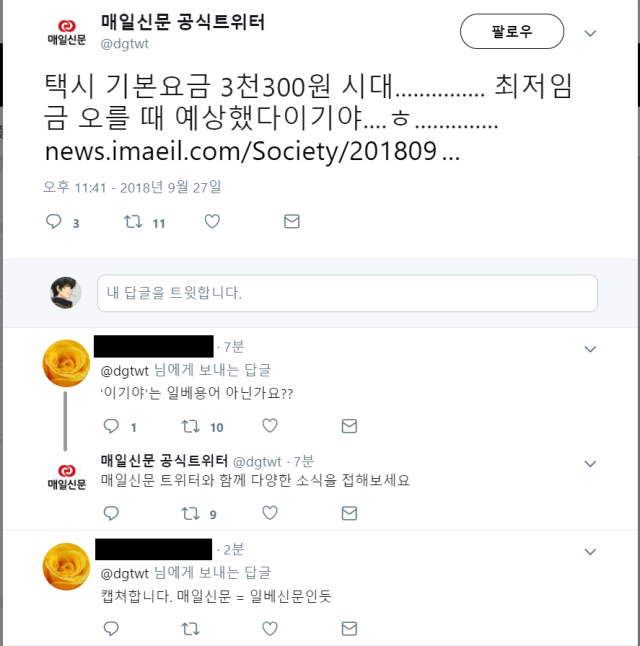
Task: Click the '내 답글을 트윗합니다' reply field
Action: [x=347, y=293]
